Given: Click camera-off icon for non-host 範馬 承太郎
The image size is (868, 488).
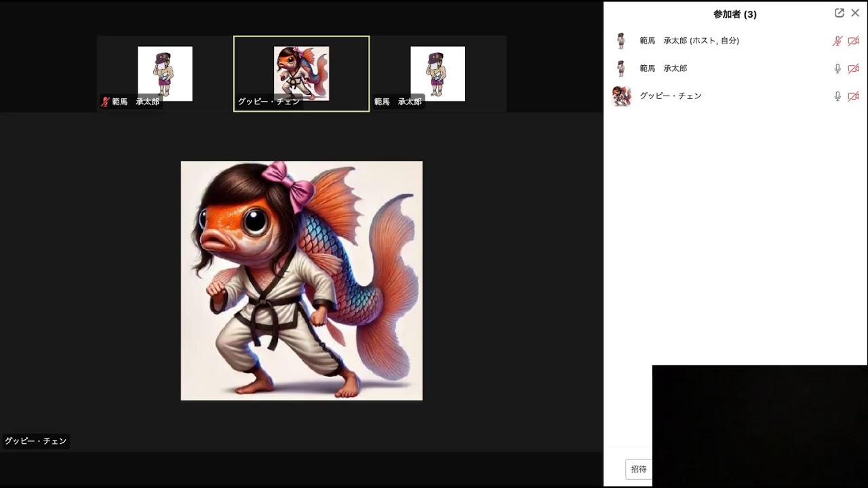Looking at the screenshot, I should (x=853, y=68).
